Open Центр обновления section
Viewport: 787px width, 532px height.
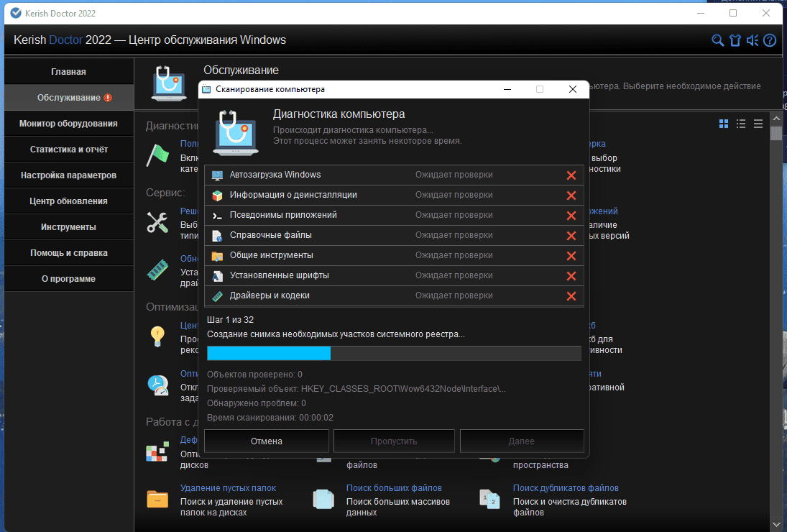tap(69, 201)
